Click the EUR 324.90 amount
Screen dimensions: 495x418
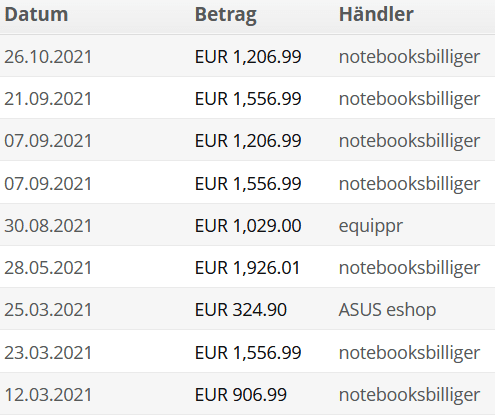[x=241, y=310]
